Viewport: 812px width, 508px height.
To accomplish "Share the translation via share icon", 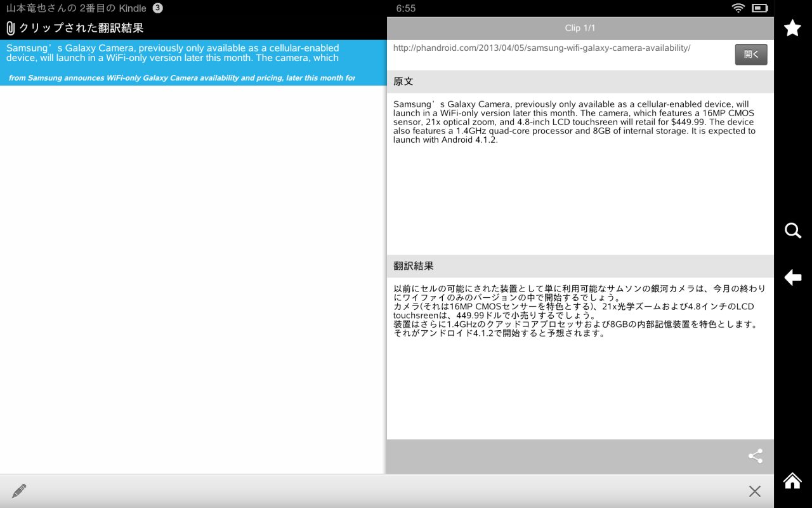I will pyautogui.click(x=756, y=456).
